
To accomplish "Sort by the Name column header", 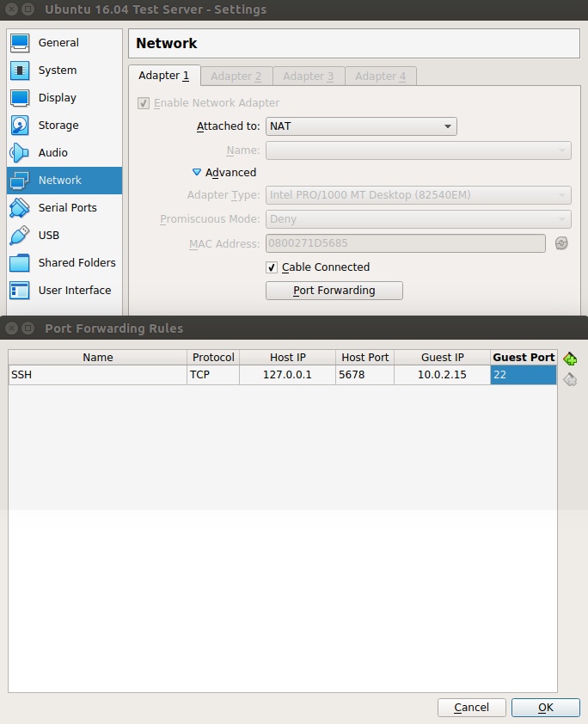I will click(x=97, y=358).
